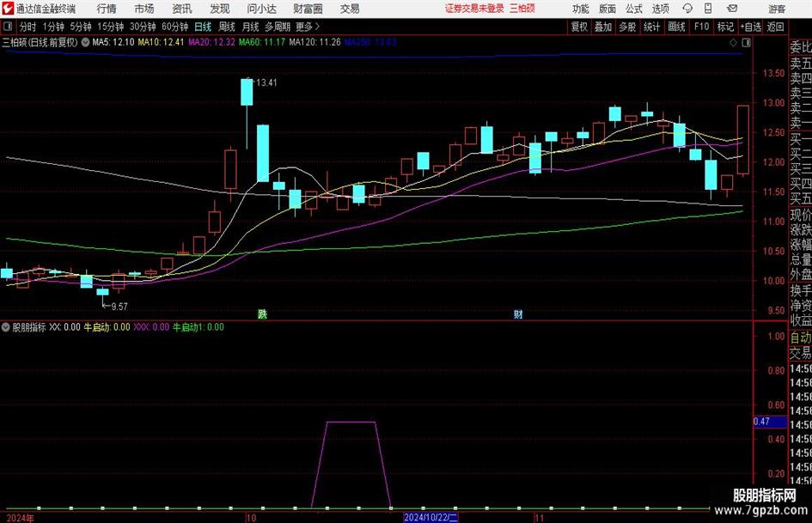Click the 多股 multi-stock button
Viewport: 812px width, 523px height.
tap(627, 27)
